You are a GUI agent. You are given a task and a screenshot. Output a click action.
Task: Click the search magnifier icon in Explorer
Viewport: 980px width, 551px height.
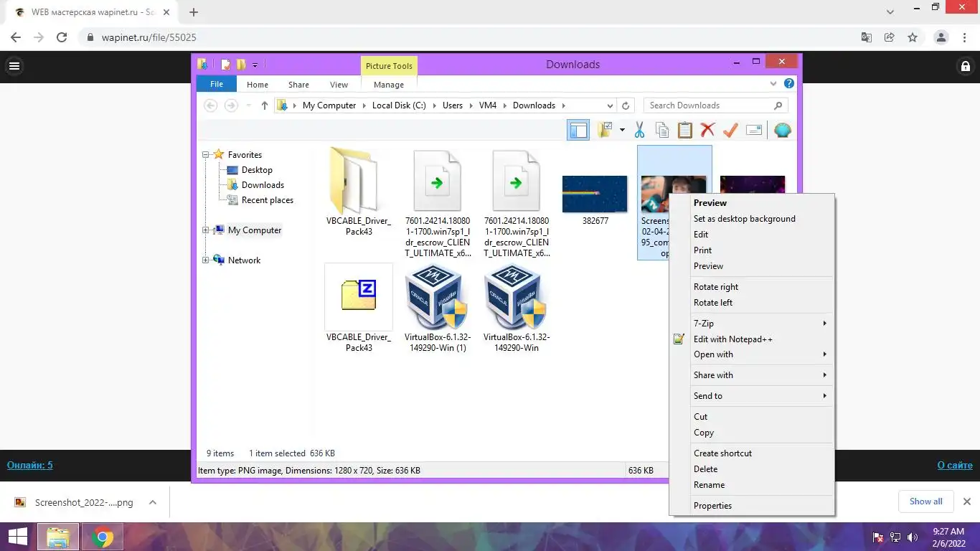pyautogui.click(x=778, y=105)
